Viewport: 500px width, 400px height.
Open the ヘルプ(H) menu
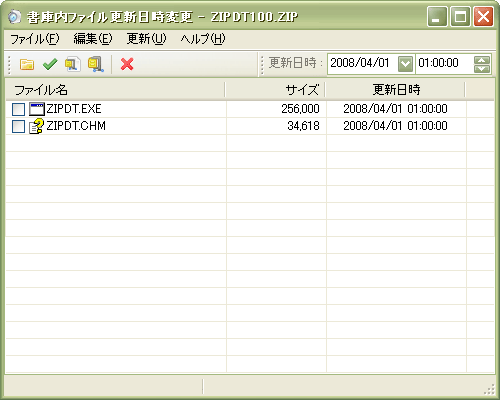coord(203,39)
